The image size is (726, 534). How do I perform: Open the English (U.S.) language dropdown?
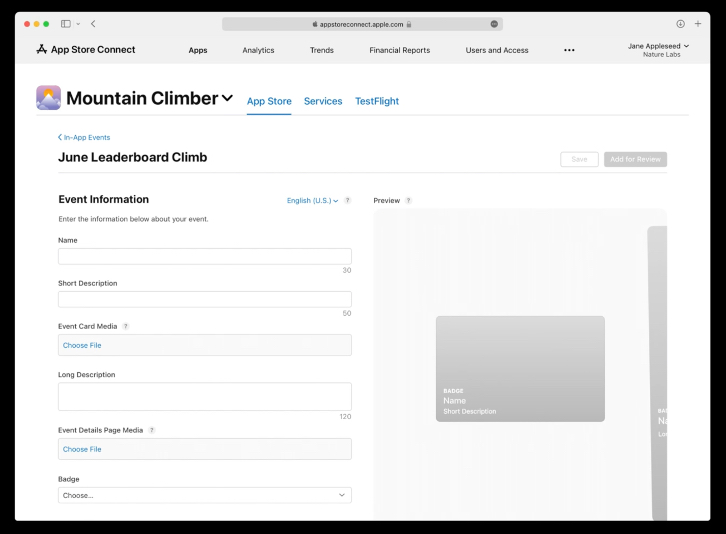tap(313, 201)
